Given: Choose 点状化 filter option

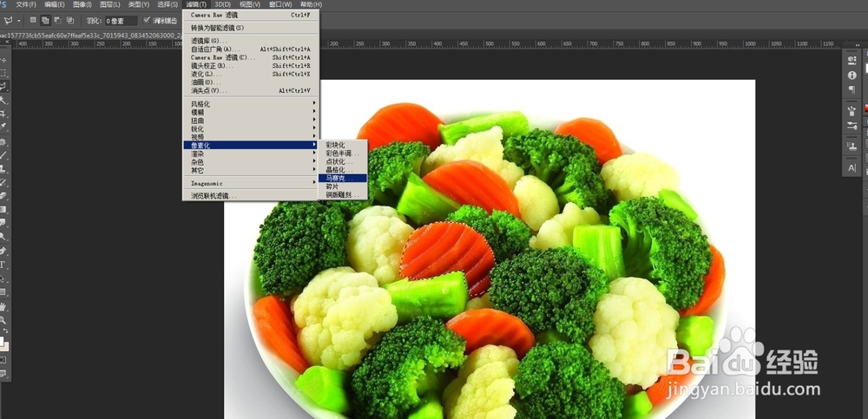Looking at the screenshot, I should pos(342,161).
